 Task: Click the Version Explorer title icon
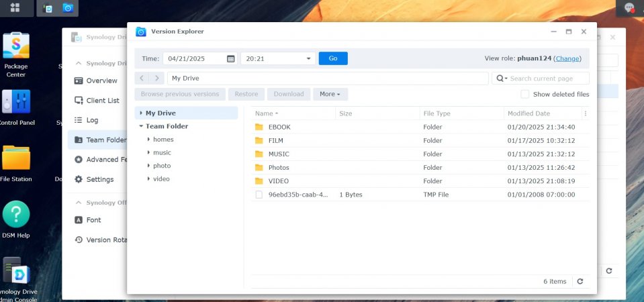tap(141, 32)
